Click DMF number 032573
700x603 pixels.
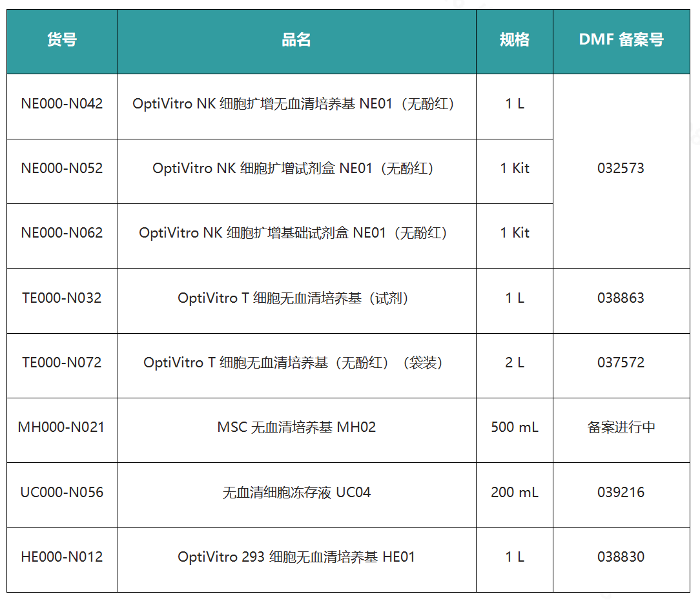click(621, 169)
